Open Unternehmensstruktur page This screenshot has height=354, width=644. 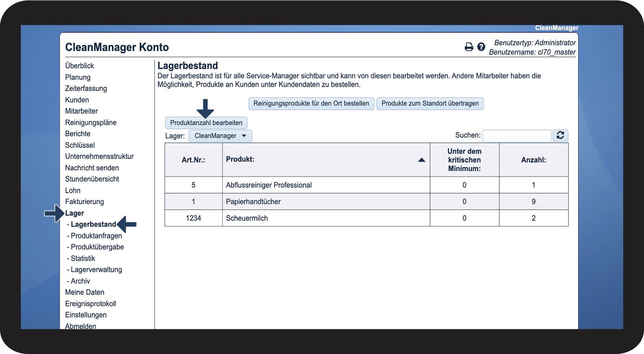coord(99,156)
